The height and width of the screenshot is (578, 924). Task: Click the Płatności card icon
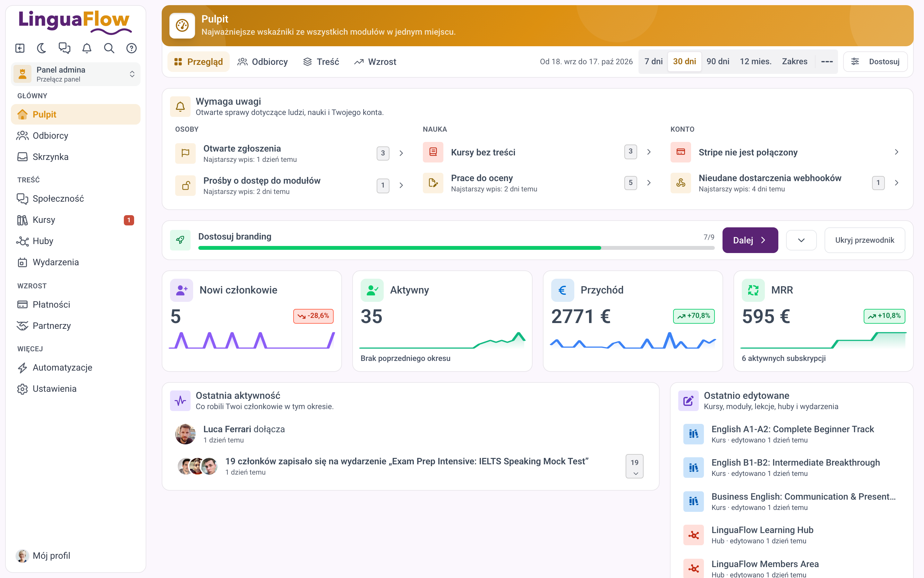pyautogui.click(x=22, y=305)
